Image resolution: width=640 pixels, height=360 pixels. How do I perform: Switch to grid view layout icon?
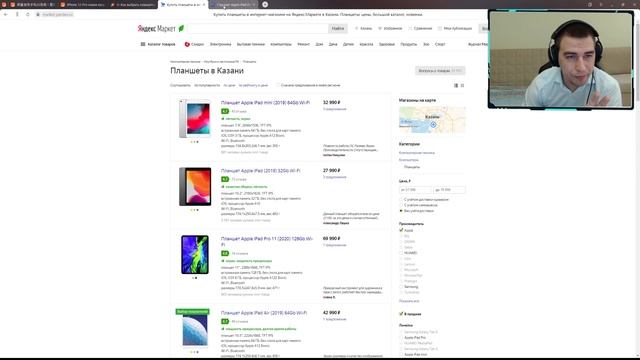pos(462,85)
